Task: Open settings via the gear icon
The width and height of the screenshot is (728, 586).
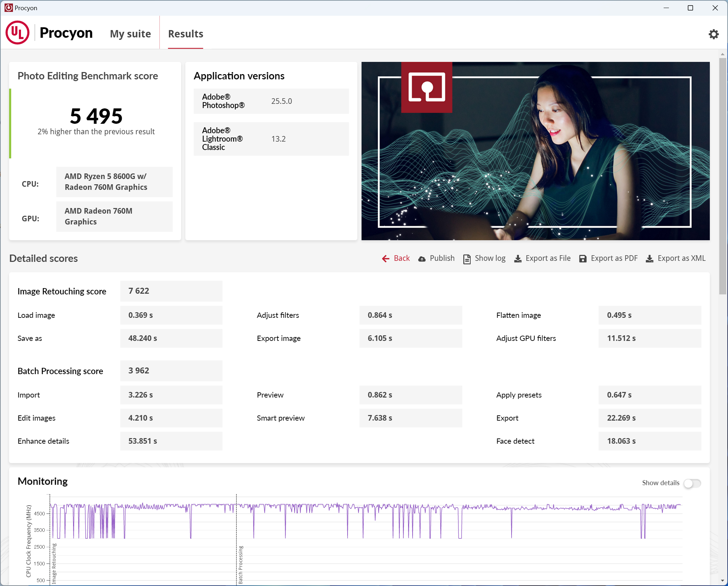Action: (713, 34)
